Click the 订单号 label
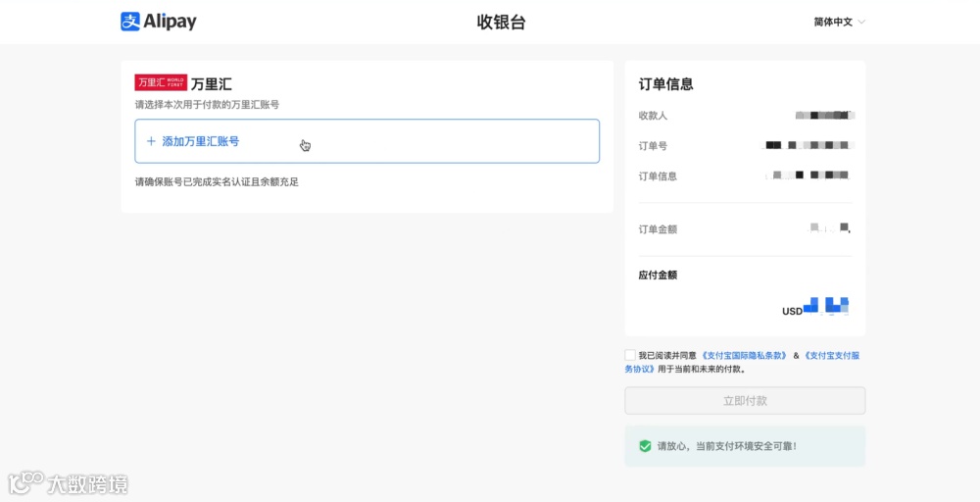This screenshot has width=980, height=502. (x=653, y=146)
